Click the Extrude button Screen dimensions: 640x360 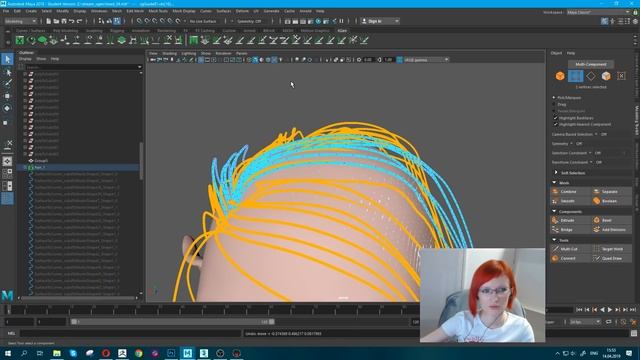571,220
